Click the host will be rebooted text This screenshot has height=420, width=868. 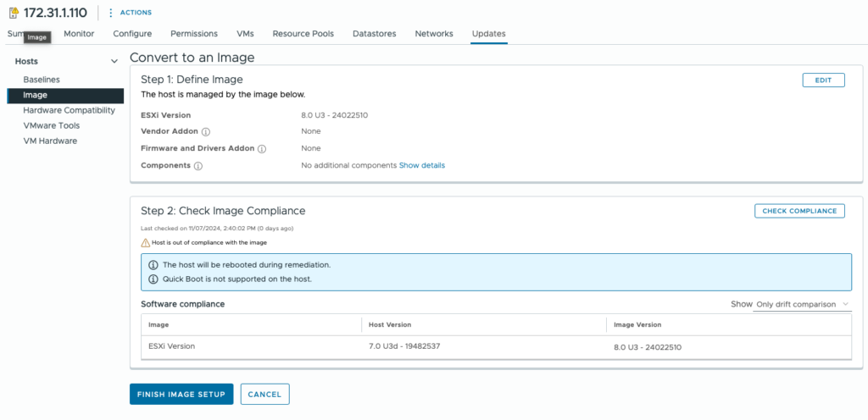point(247,265)
